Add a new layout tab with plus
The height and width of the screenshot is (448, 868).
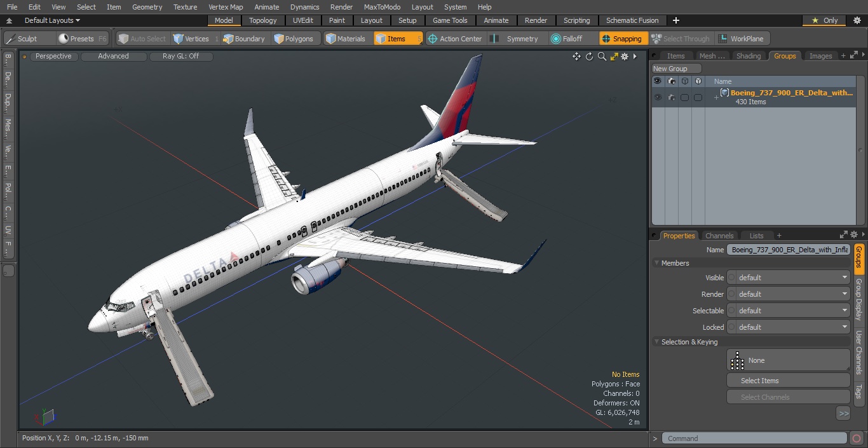675,20
